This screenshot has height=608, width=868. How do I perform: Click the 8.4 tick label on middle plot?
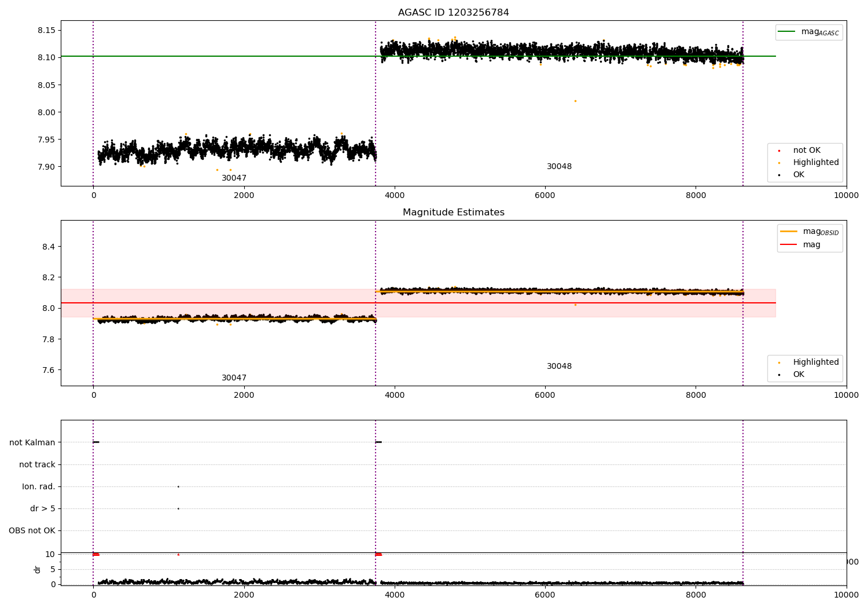coord(49,247)
